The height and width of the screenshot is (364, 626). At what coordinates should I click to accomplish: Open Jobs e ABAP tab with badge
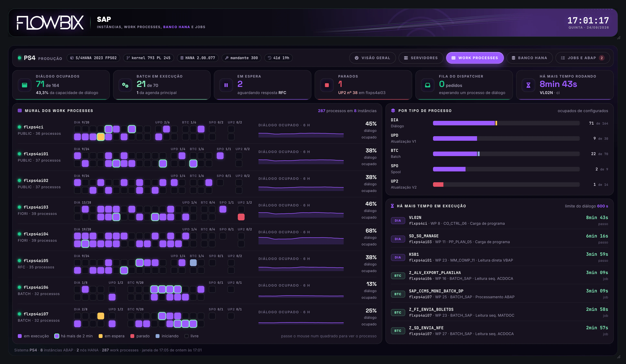coord(582,58)
